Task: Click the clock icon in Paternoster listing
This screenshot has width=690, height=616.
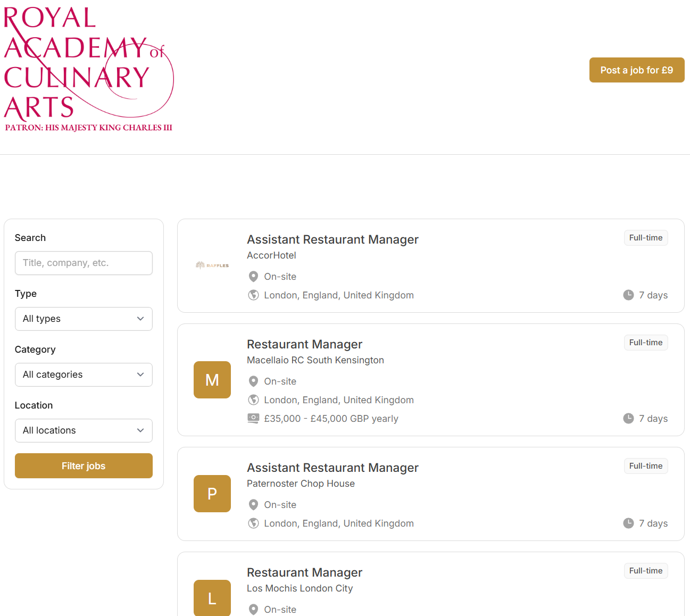Action: point(628,523)
